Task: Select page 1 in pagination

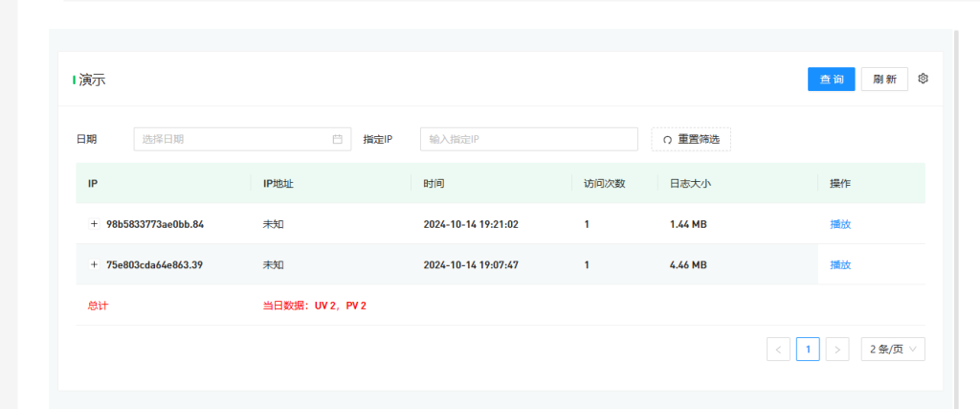Action: pos(808,350)
